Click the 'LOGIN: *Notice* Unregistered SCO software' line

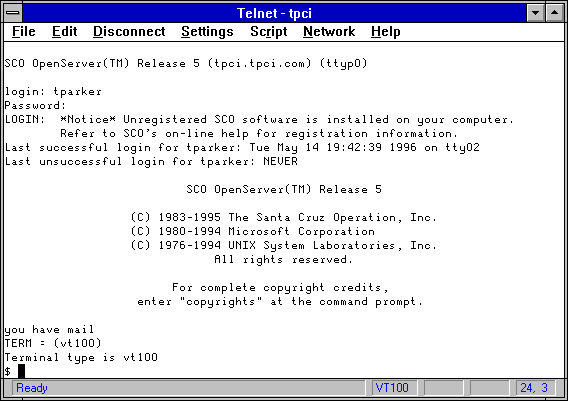pos(259,119)
